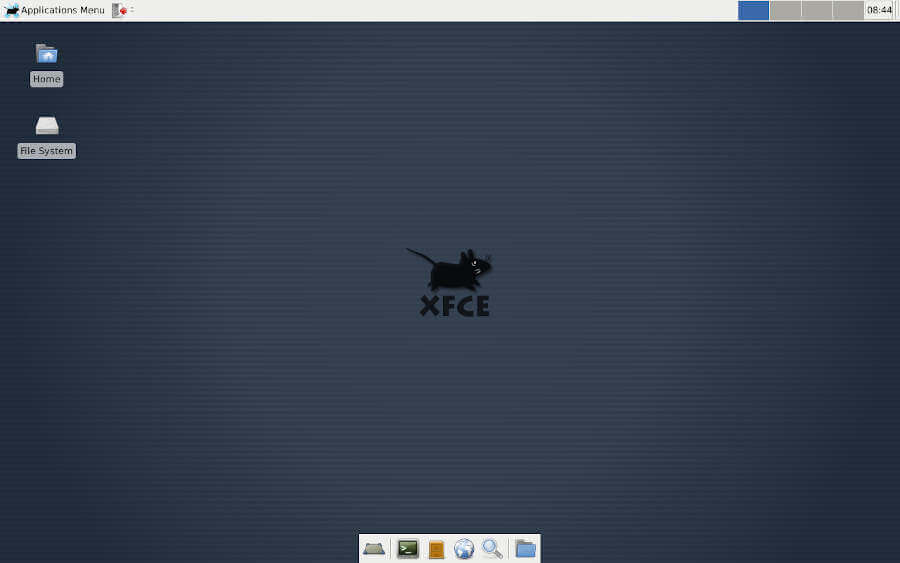Screen dimensions: 900x563
Task: Switch to the fourth workspace
Action: tap(848, 10)
